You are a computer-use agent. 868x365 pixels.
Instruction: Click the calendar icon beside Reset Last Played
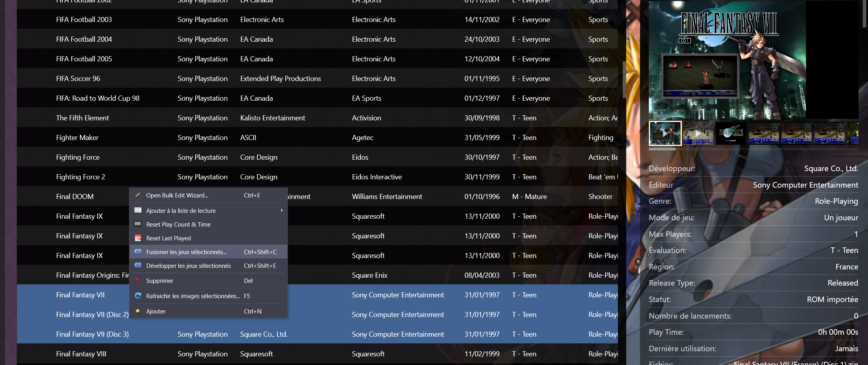(x=138, y=238)
